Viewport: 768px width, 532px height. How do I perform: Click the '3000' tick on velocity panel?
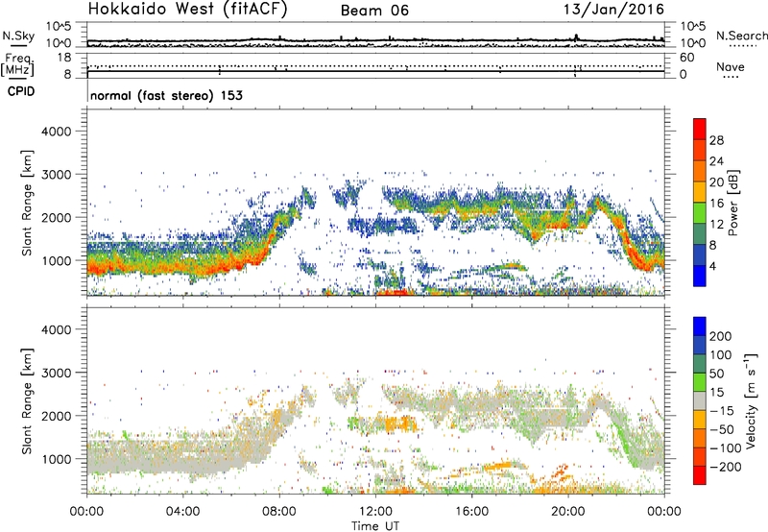(56, 373)
